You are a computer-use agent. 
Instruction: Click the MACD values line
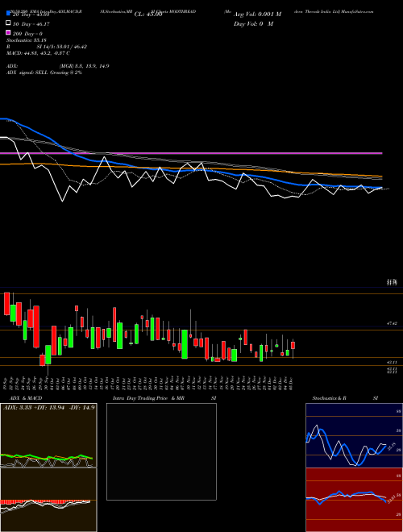[39, 53]
